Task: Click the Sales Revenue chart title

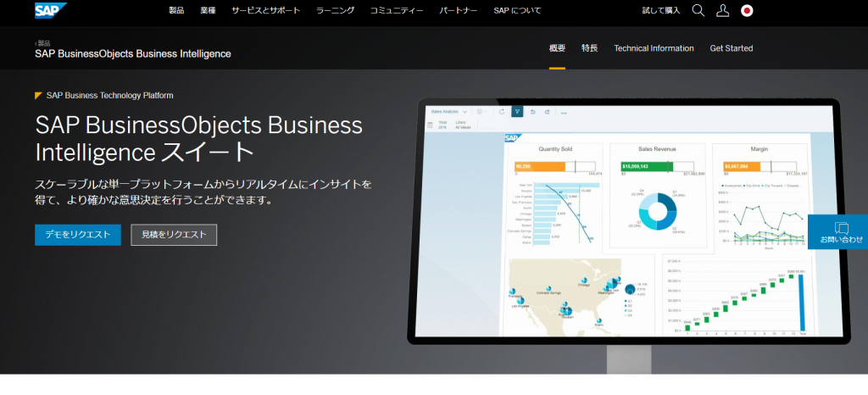Action: click(657, 149)
